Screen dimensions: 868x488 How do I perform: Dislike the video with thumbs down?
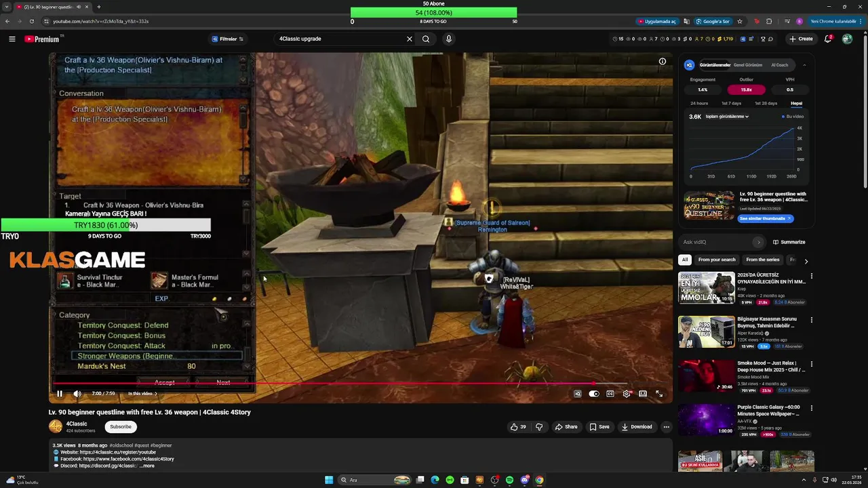[539, 427]
